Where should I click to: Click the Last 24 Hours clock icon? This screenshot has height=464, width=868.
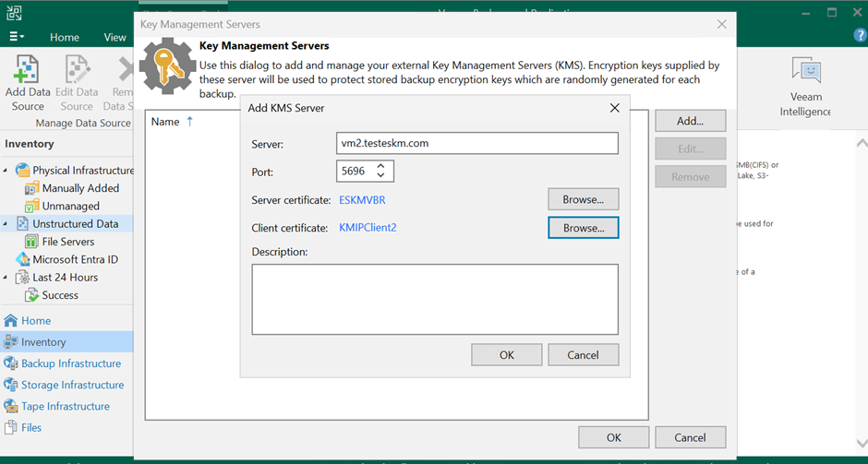(x=23, y=278)
